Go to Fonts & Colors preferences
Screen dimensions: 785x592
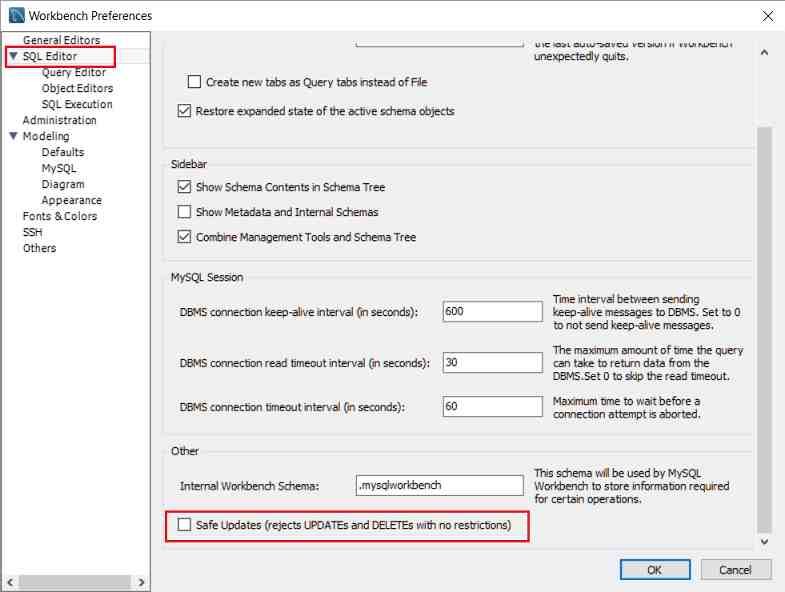(x=60, y=216)
